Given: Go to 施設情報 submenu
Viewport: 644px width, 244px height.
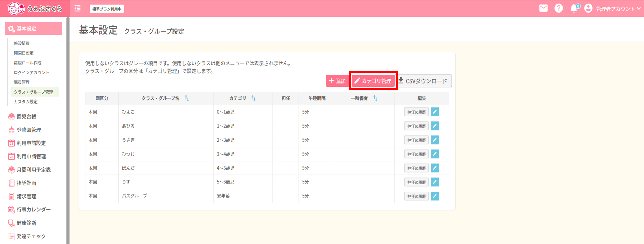Looking at the screenshot, I should pos(22,43).
